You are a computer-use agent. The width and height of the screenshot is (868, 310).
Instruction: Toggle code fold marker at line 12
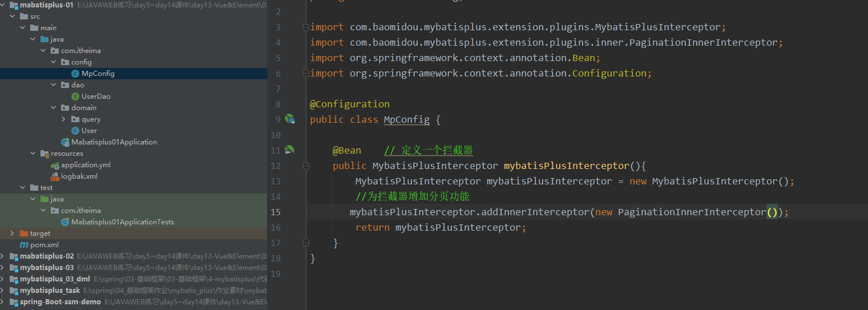click(306, 166)
